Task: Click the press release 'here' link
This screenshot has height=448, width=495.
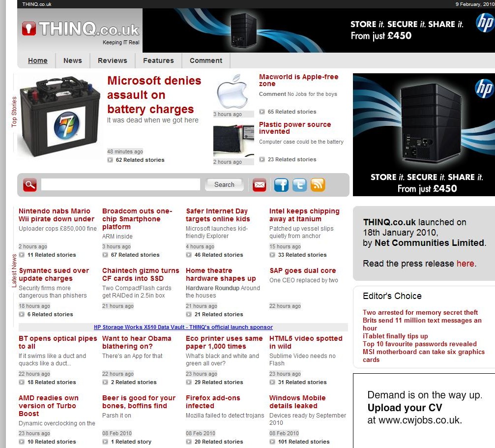Action: tap(466, 263)
